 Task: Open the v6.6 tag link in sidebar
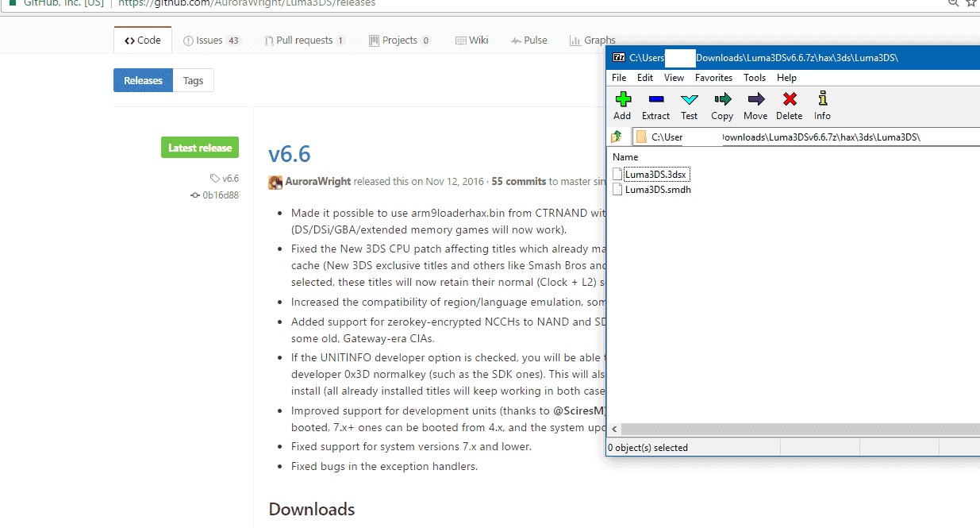click(x=230, y=179)
